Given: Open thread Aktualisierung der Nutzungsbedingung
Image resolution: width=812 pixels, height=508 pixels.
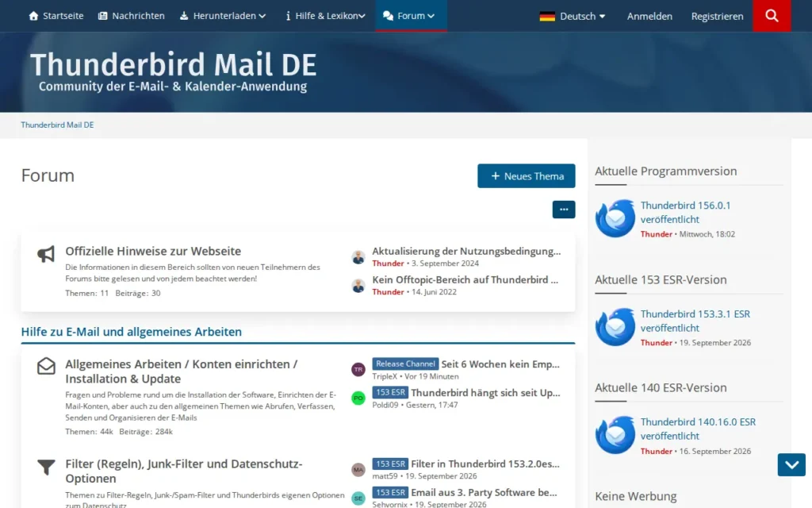Looking at the screenshot, I should point(466,251).
